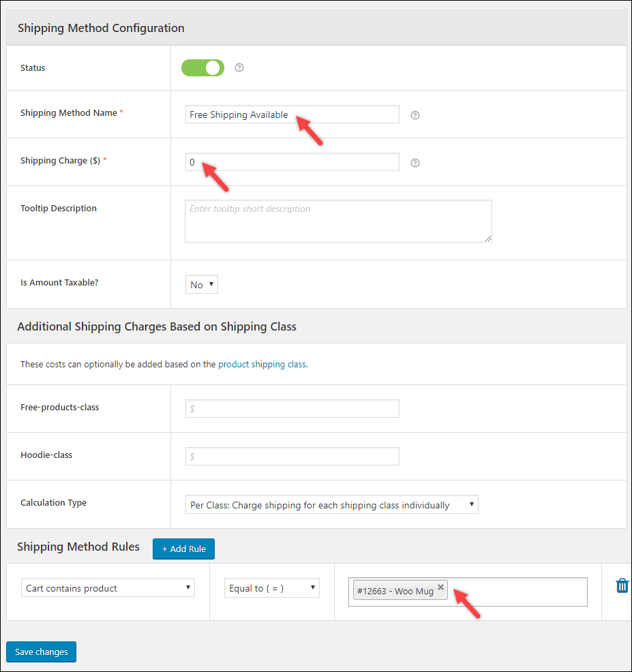Remove the #12663 - Woo Mug tag
Screen dimensions: 632x672
pyautogui.click(x=440, y=587)
